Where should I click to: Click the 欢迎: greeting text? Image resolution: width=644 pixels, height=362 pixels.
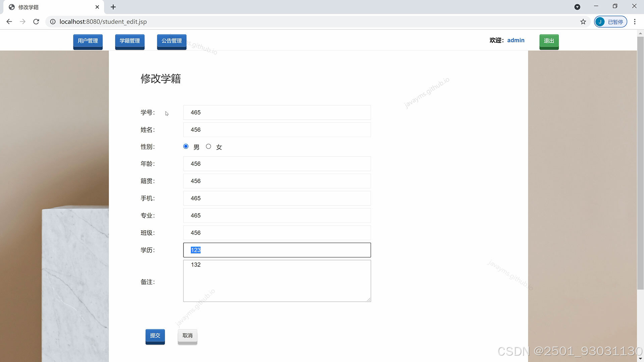coord(497,40)
